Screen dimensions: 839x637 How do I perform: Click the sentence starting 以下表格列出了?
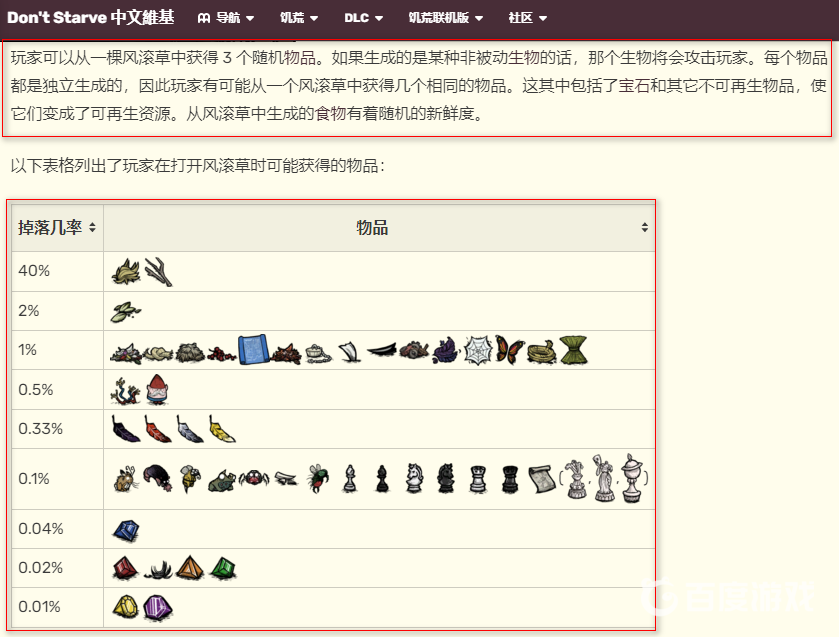[x=197, y=166]
